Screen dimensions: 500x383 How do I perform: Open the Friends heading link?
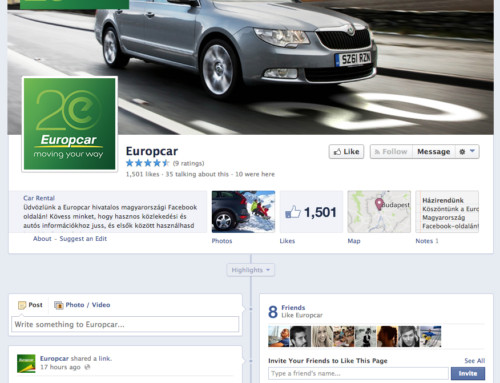pos(293,308)
